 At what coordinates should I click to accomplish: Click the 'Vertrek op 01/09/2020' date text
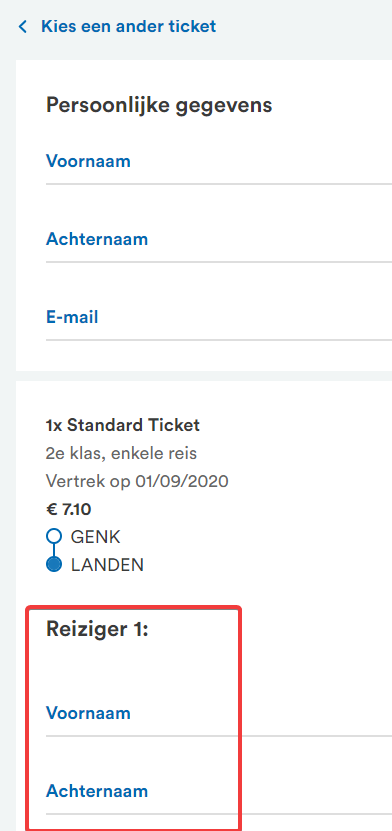tap(137, 482)
